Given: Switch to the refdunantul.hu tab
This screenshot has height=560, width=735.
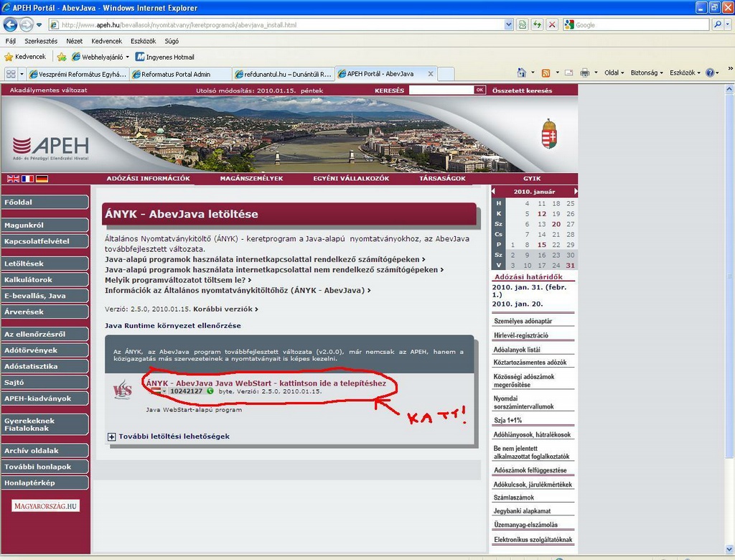Looking at the screenshot, I should click(283, 74).
